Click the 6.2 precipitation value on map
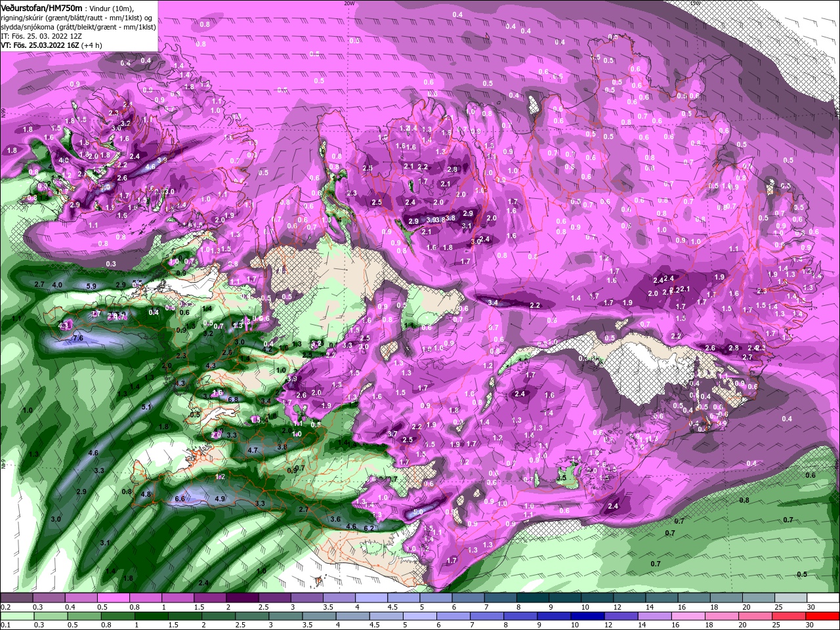Viewport: 840px width, 630px height. click(x=368, y=528)
